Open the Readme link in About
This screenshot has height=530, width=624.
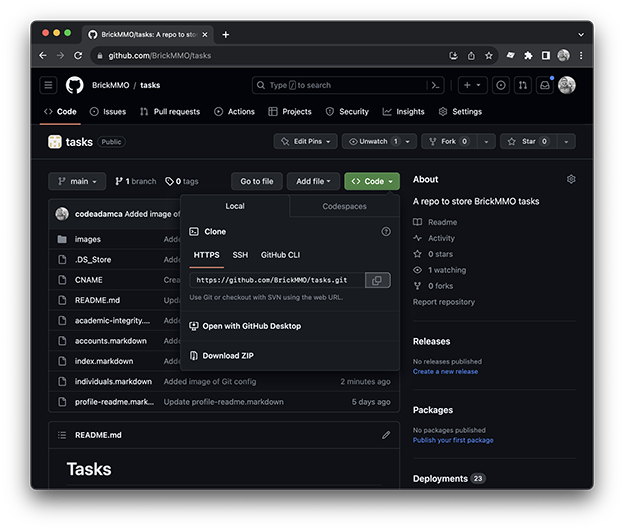[x=435, y=222]
